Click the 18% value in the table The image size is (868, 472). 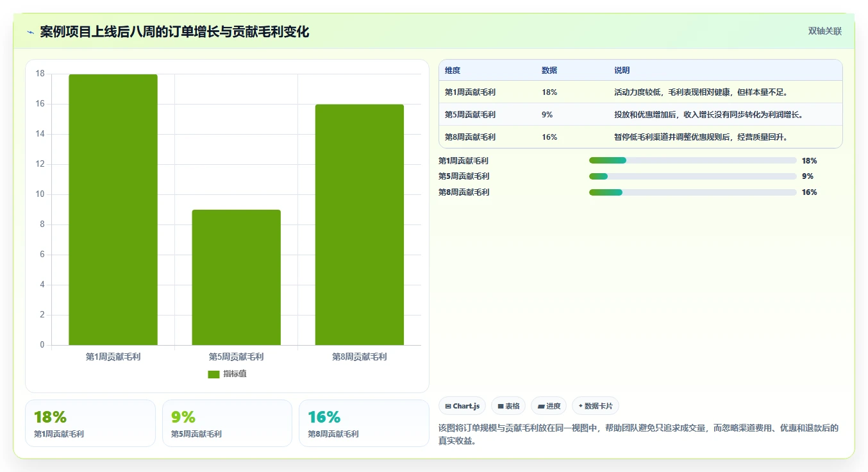pyautogui.click(x=549, y=92)
